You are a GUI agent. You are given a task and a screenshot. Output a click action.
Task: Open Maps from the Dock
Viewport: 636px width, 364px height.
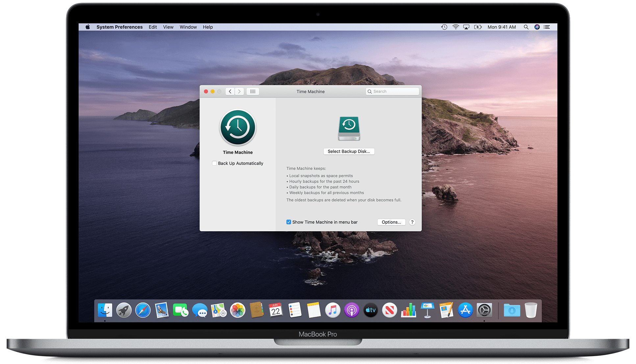point(219,310)
